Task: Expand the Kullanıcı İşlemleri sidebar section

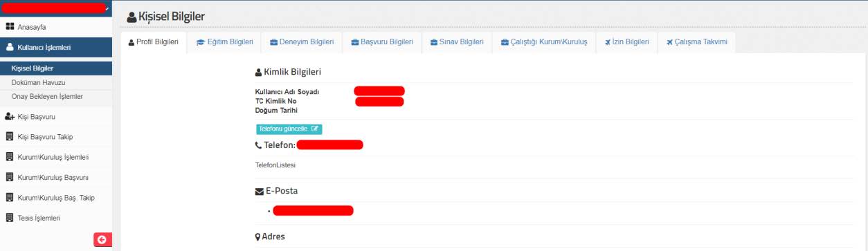Action: click(x=56, y=48)
